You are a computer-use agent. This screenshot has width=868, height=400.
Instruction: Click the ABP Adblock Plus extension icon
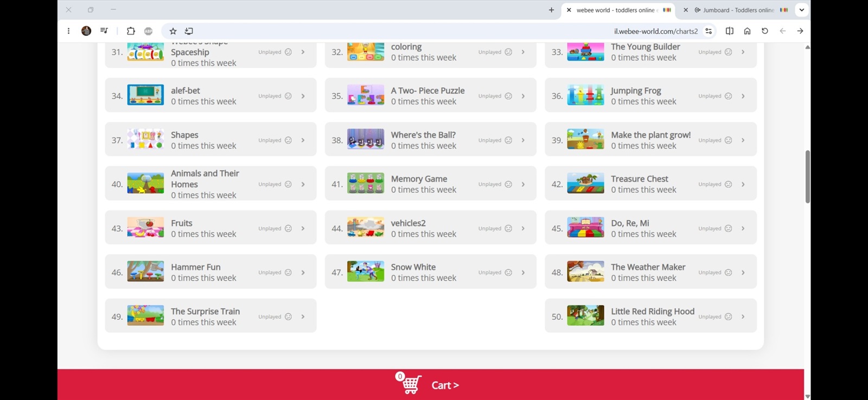[x=148, y=31]
